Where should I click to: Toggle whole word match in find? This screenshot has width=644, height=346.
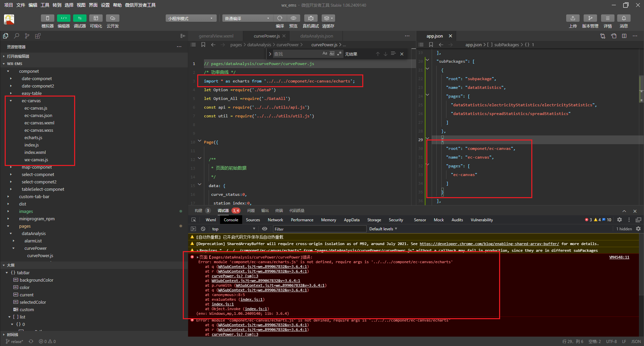point(332,54)
